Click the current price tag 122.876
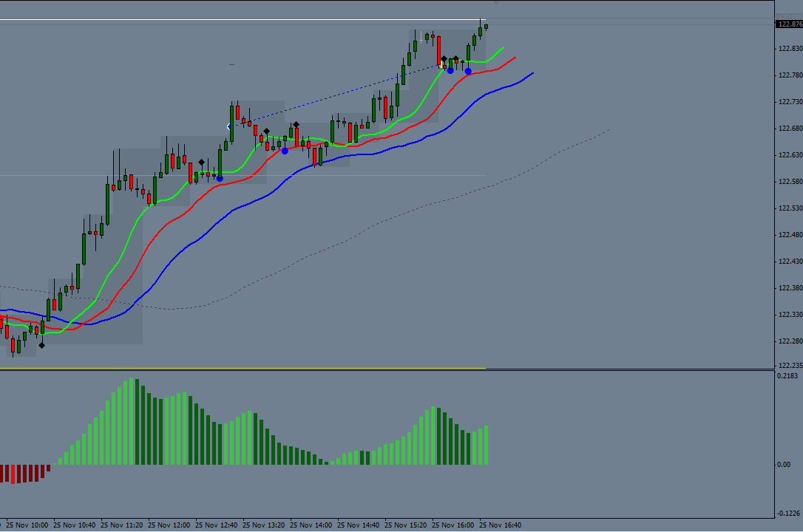 tap(789, 24)
